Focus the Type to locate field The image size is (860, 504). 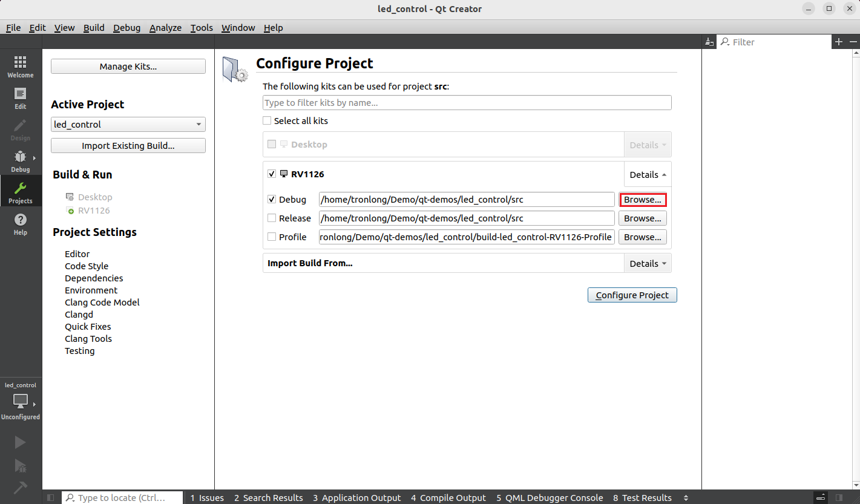pos(122,498)
